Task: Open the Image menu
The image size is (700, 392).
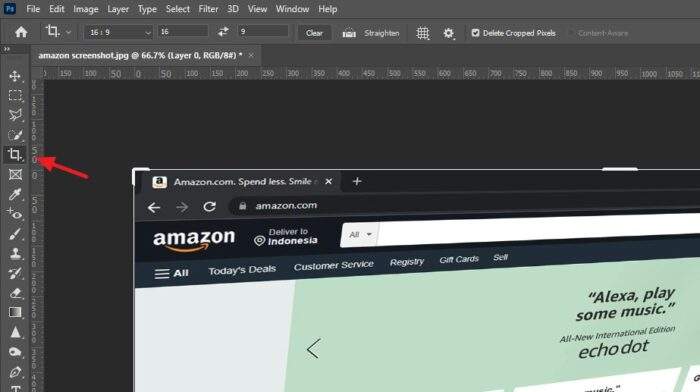Action: 86,9
